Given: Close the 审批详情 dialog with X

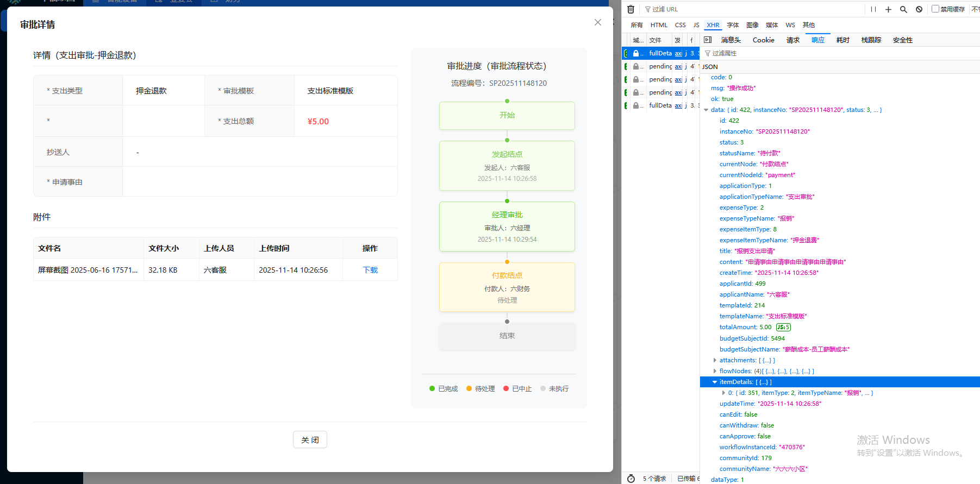Looking at the screenshot, I should [598, 22].
